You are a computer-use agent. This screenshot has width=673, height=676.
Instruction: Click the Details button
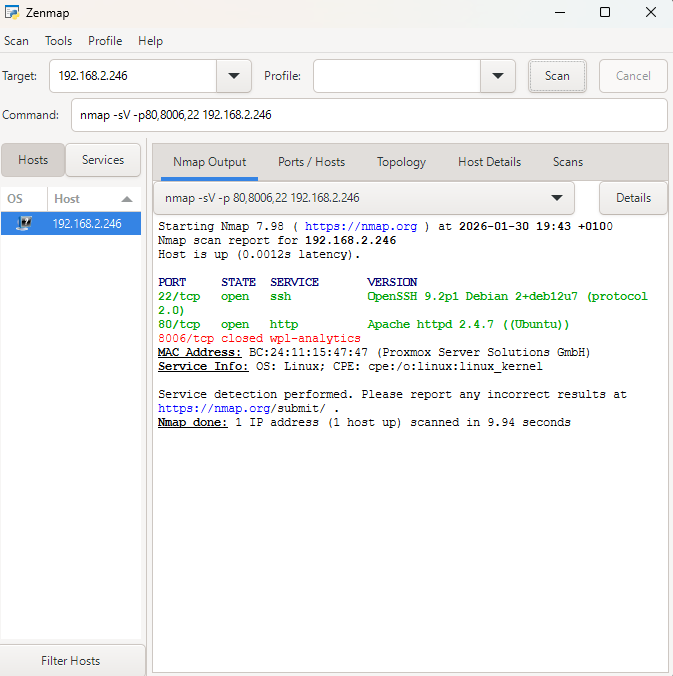pos(633,198)
